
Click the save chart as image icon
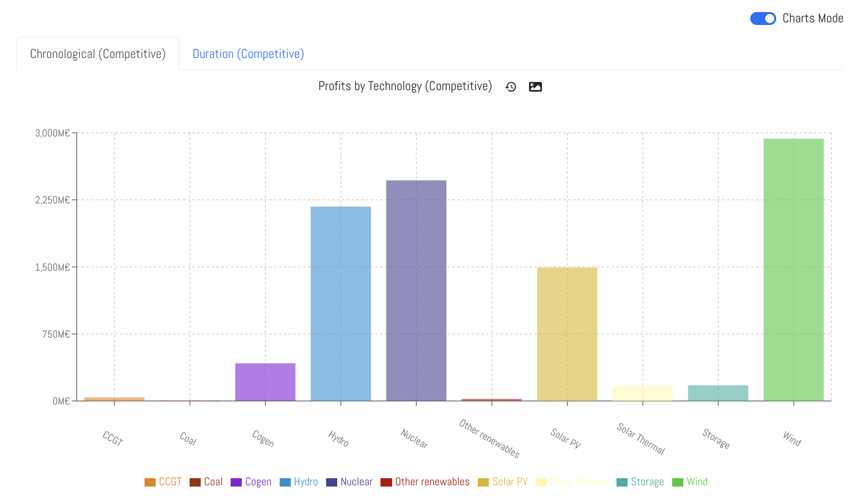535,87
